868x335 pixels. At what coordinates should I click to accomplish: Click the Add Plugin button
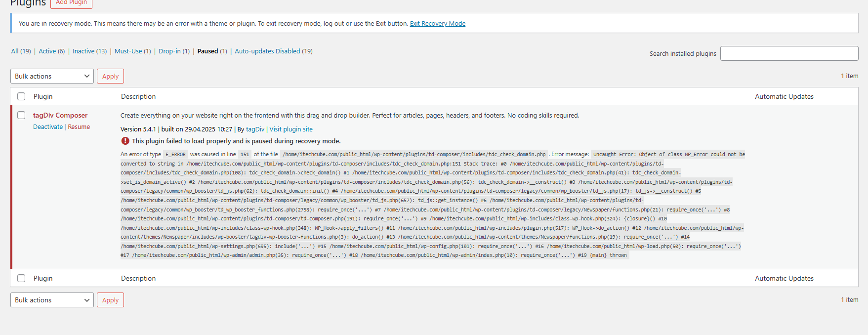[x=71, y=3]
